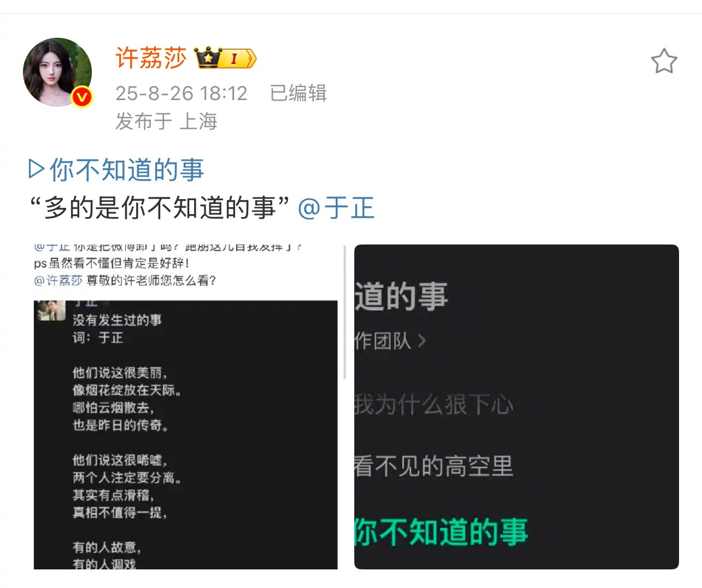702x588 pixels.
Task: Tap the lyric line 看不见的高空里
Action: click(x=434, y=467)
